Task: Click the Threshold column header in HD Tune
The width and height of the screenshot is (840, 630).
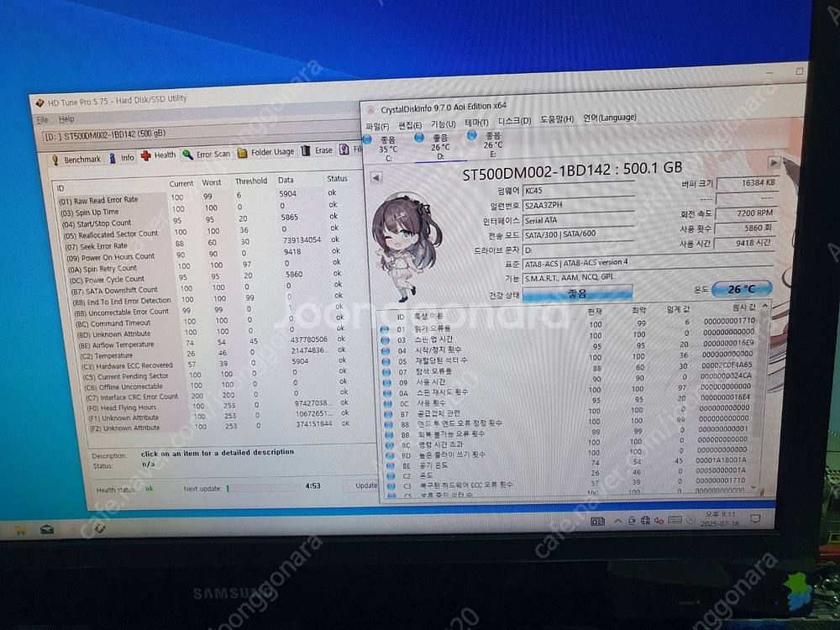Action: (250, 181)
